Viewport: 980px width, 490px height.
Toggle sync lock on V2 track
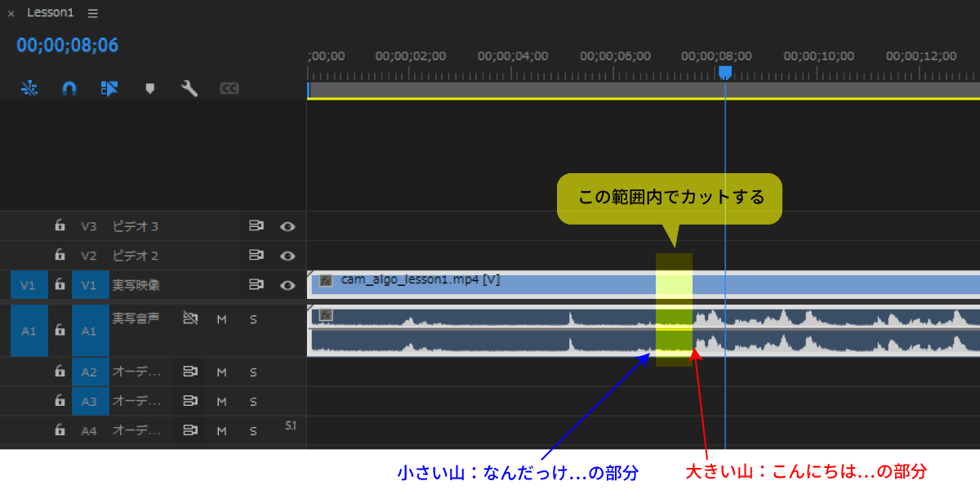point(256,255)
